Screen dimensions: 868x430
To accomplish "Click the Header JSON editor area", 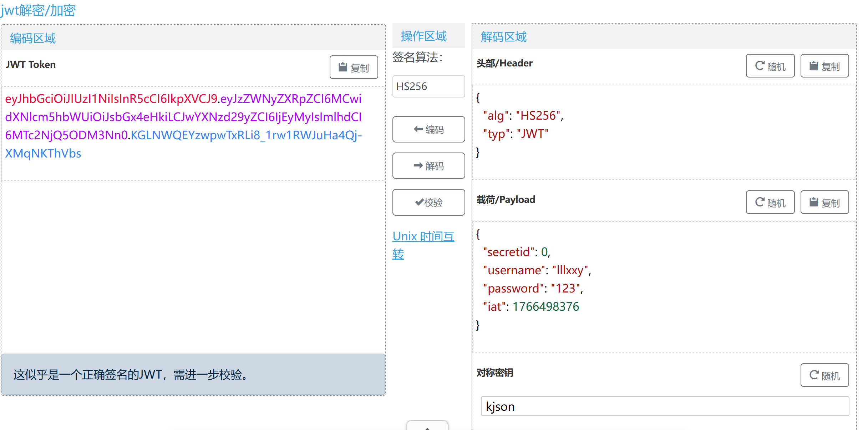I will pyautogui.click(x=664, y=132).
